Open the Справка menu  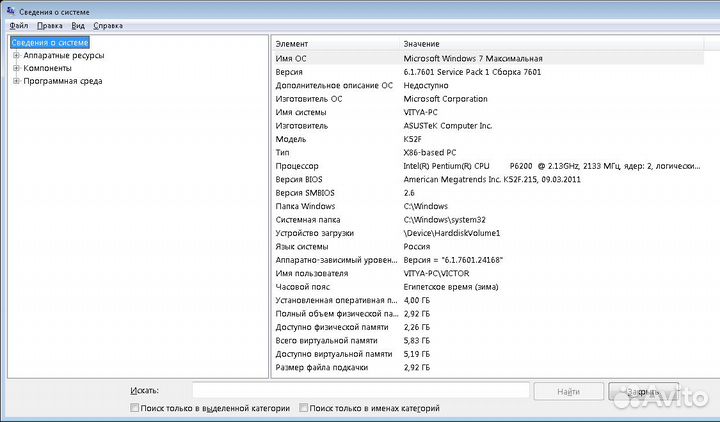pos(108,26)
